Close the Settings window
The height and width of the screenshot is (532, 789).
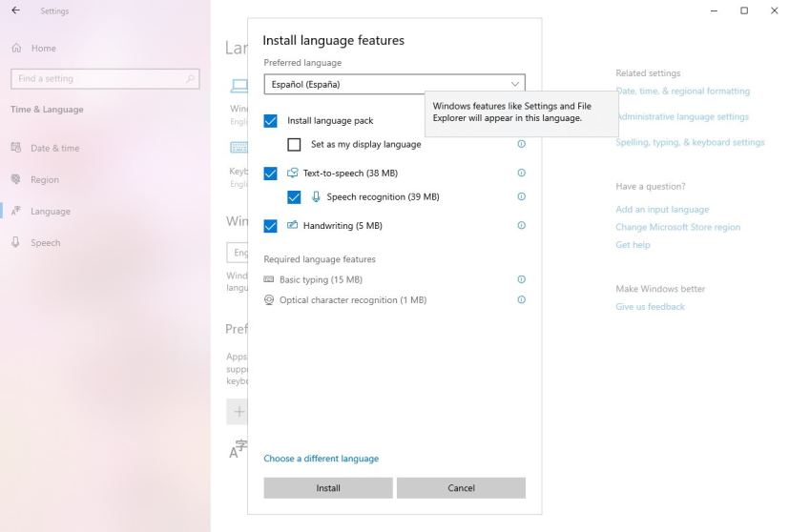(775, 10)
